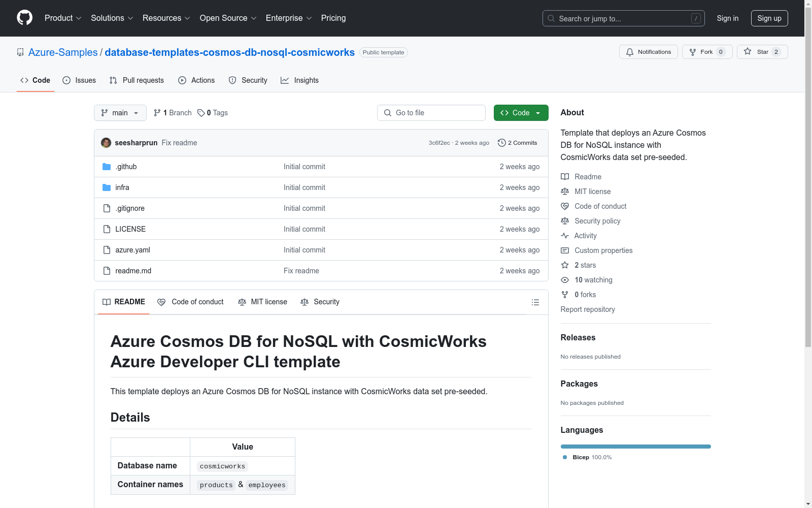This screenshot has height=508, width=812.
Task: Switch to the Security repository tab
Action: click(x=248, y=80)
